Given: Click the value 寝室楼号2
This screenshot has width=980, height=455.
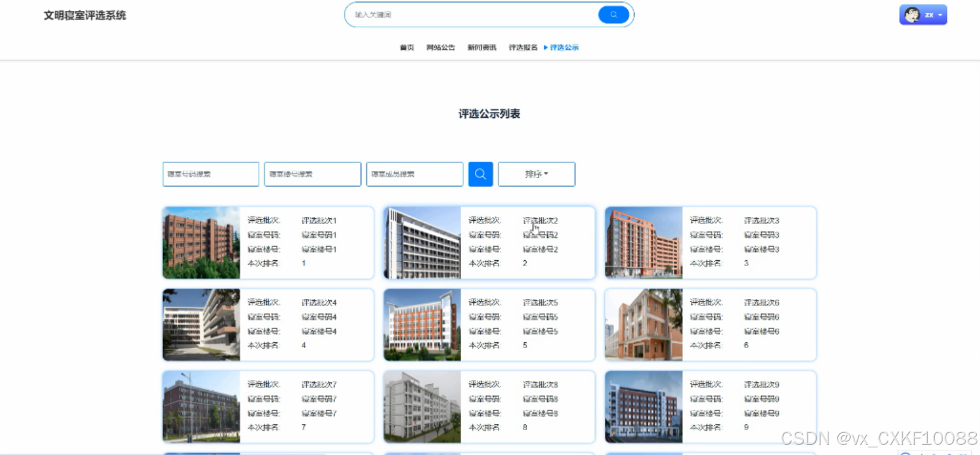Looking at the screenshot, I should tap(541, 249).
